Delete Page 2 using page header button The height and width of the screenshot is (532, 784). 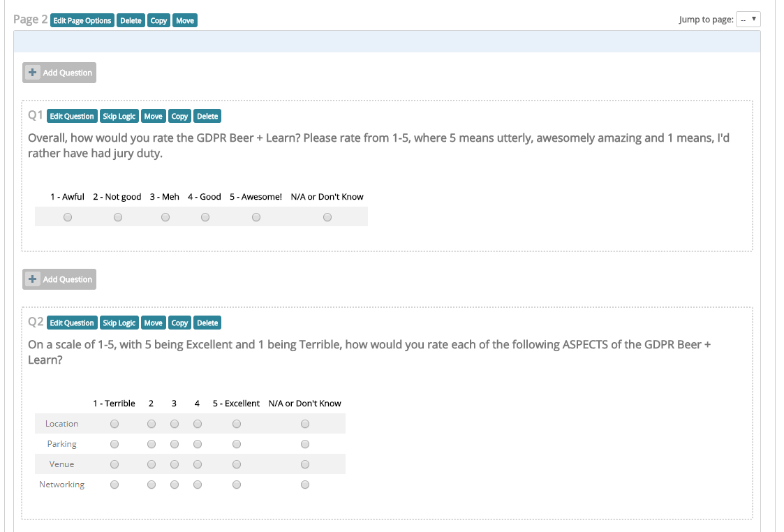point(131,21)
